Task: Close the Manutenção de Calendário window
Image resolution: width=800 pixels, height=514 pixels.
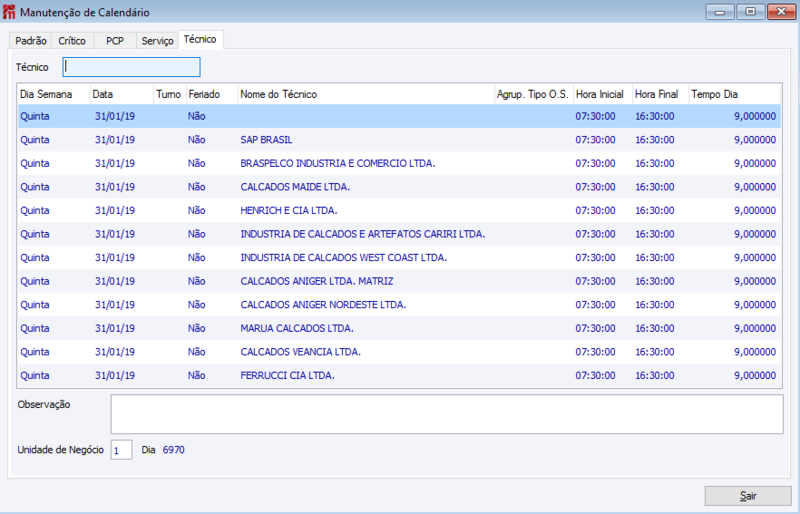Action: coord(781,12)
